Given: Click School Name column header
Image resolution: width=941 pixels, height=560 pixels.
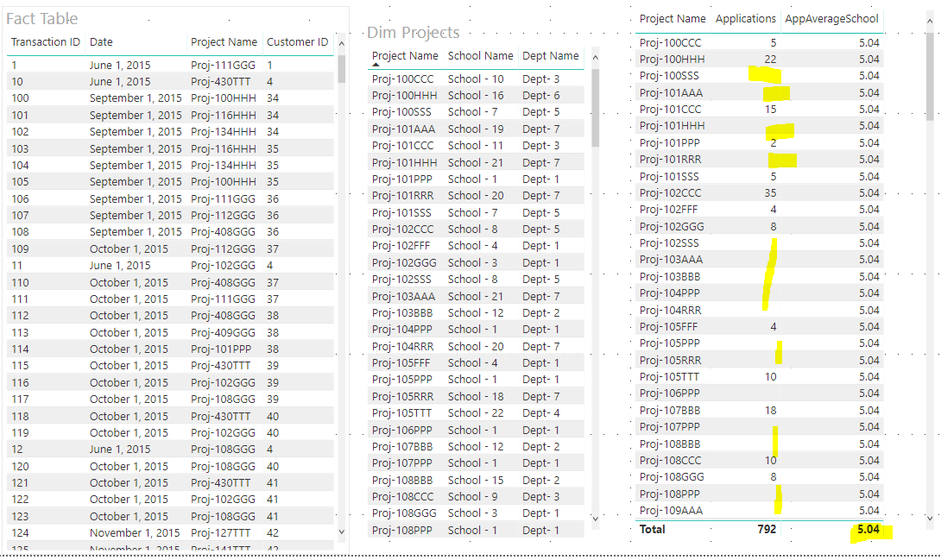Looking at the screenshot, I should pyautogui.click(x=481, y=56).
